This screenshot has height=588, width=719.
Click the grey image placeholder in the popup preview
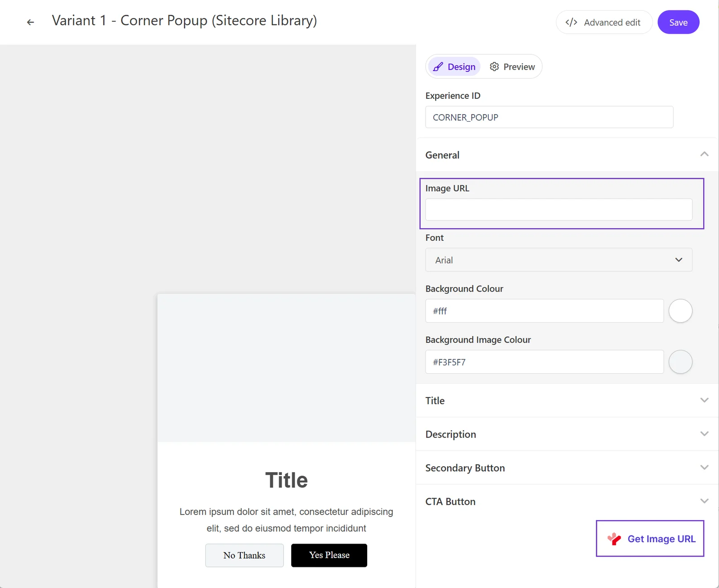tap(286, 368)
